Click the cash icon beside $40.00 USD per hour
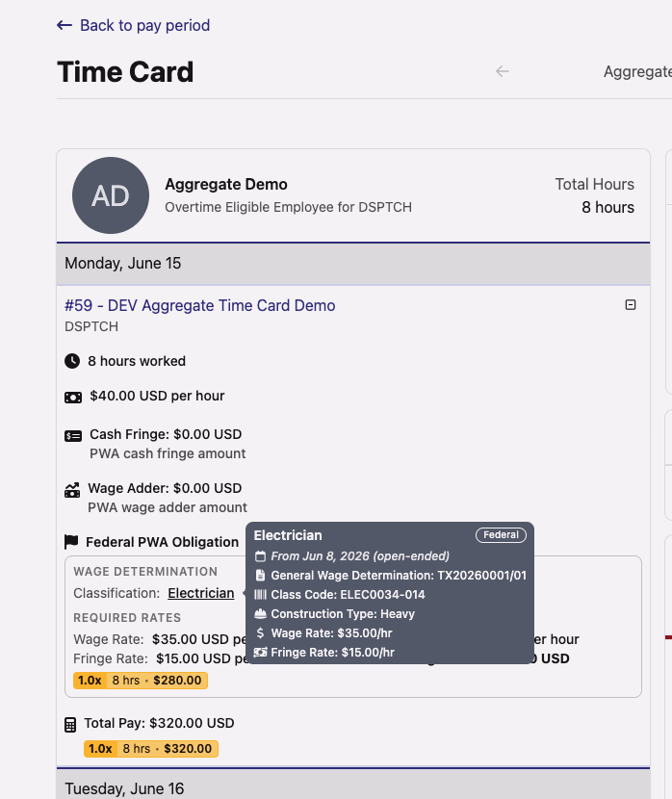The image size is (672, 799). (73, 398)
